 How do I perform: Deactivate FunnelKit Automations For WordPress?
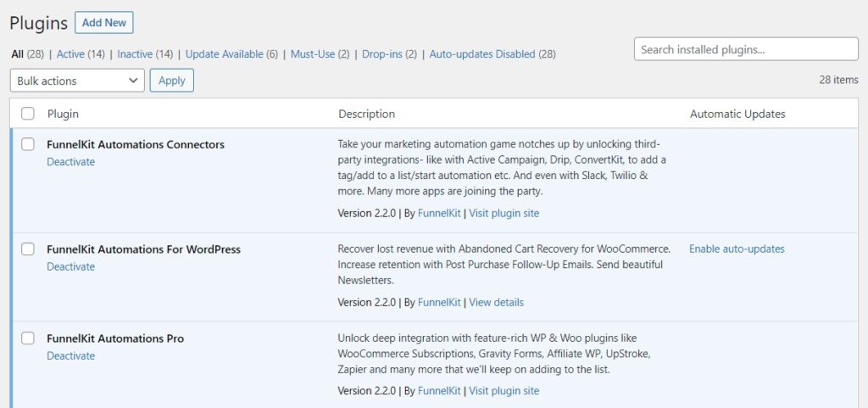pyautogui.click(x=71, y=266)
